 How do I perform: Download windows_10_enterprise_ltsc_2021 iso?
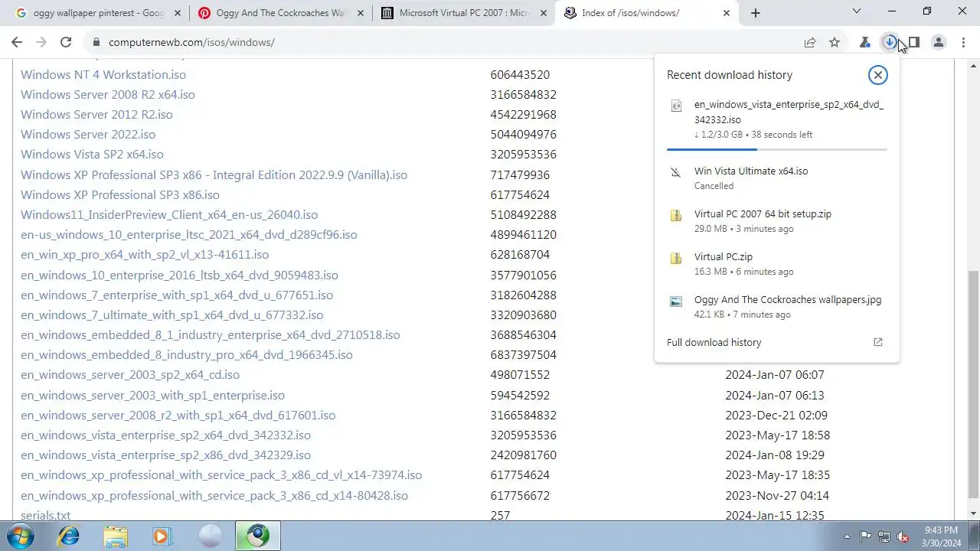(189, 234)
